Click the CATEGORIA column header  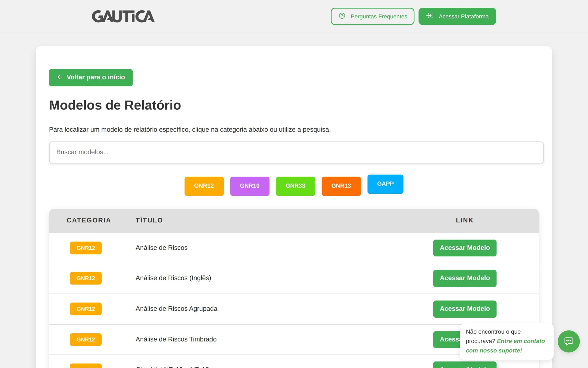pos(89,220)
